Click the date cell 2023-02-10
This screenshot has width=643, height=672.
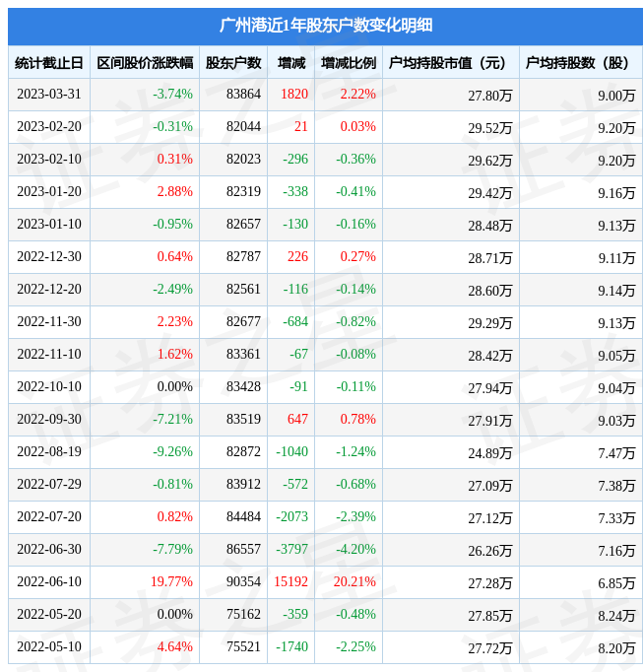click(49, 159)
